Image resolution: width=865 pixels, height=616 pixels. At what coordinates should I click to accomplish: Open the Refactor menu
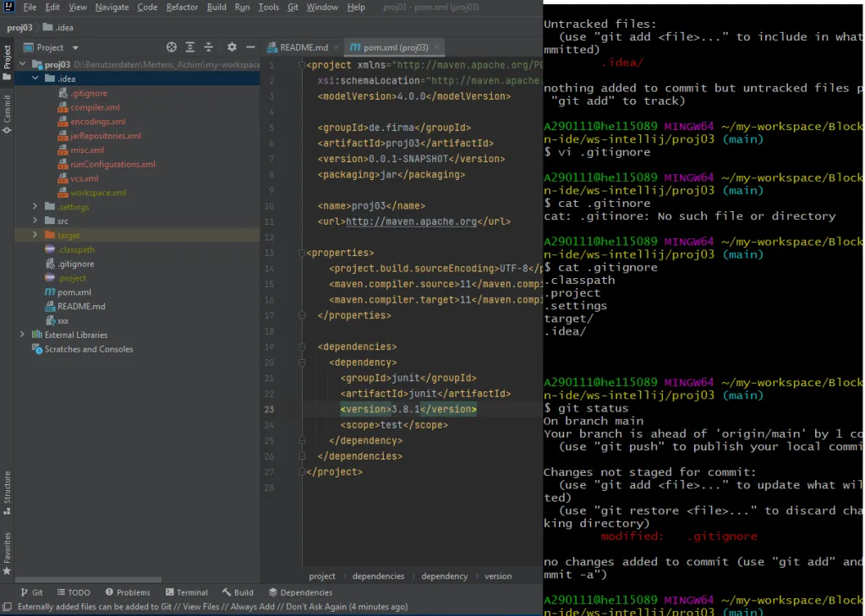182,7
